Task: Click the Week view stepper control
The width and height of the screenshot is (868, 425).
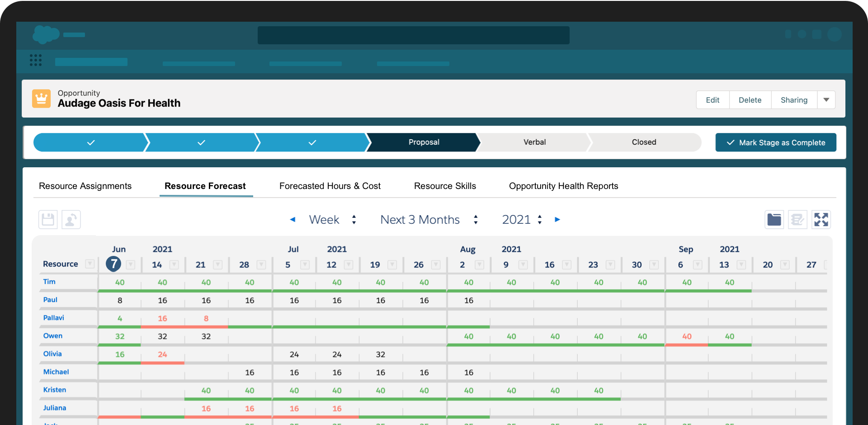Action: (x=354, y=219)
